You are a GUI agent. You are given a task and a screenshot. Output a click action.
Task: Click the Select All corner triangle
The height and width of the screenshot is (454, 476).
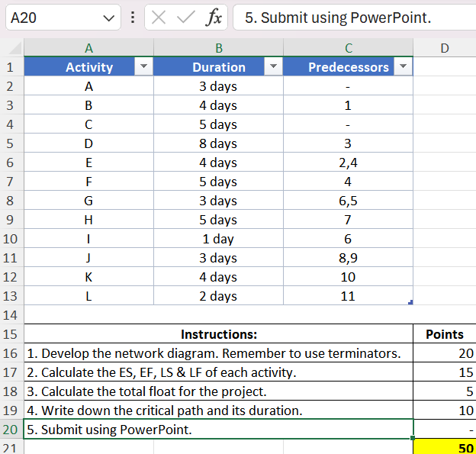coord(13,48)
